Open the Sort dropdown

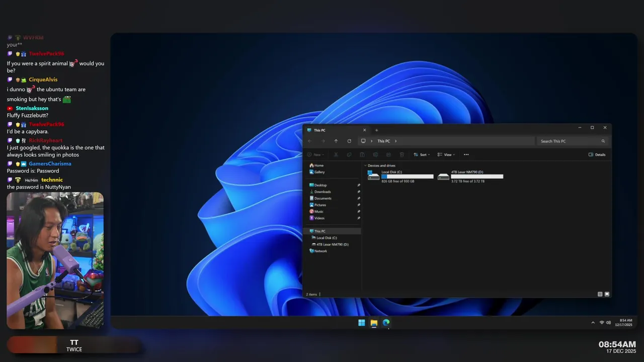(x=422, y=155)
